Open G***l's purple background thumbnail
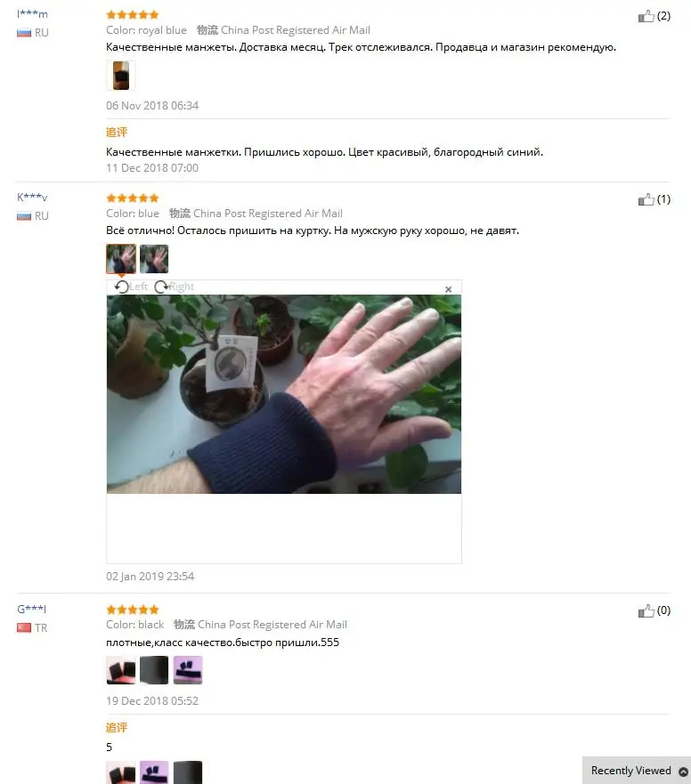 pyautogui.click(x=188, y=670)
